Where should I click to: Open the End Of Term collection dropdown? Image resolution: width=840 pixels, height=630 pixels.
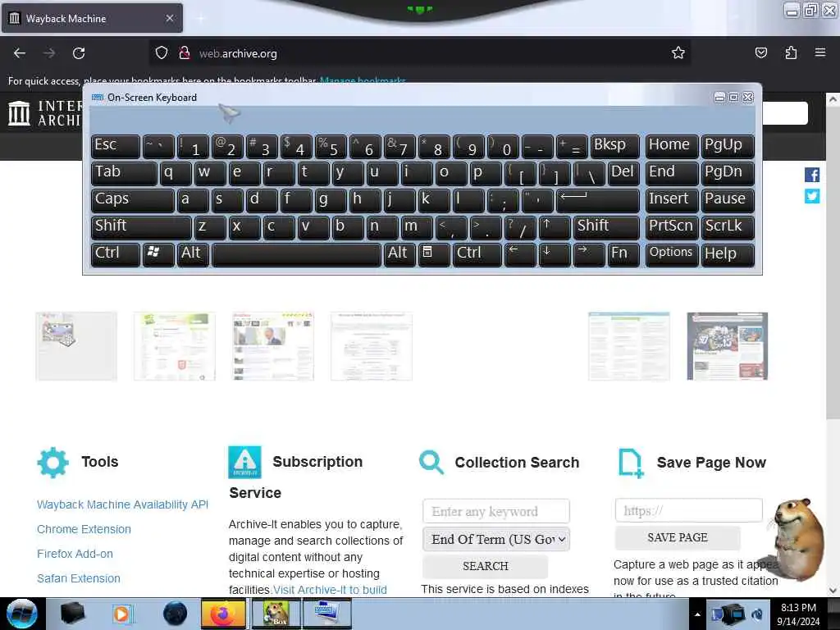point(496,540)
